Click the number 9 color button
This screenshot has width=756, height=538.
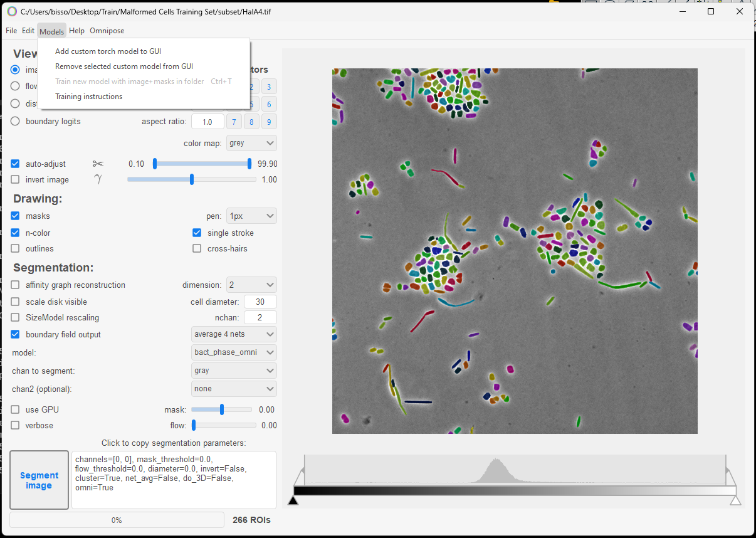pos(269,122)
